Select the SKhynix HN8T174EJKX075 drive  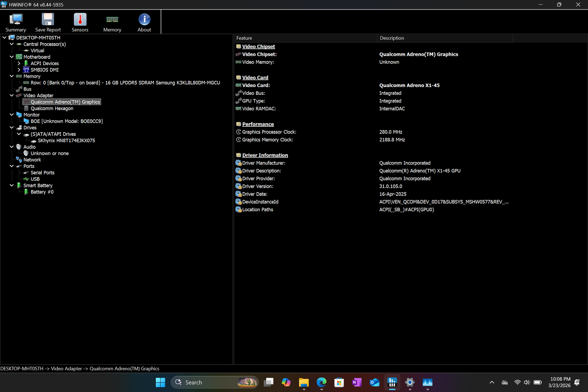click(x=66, y=141)
